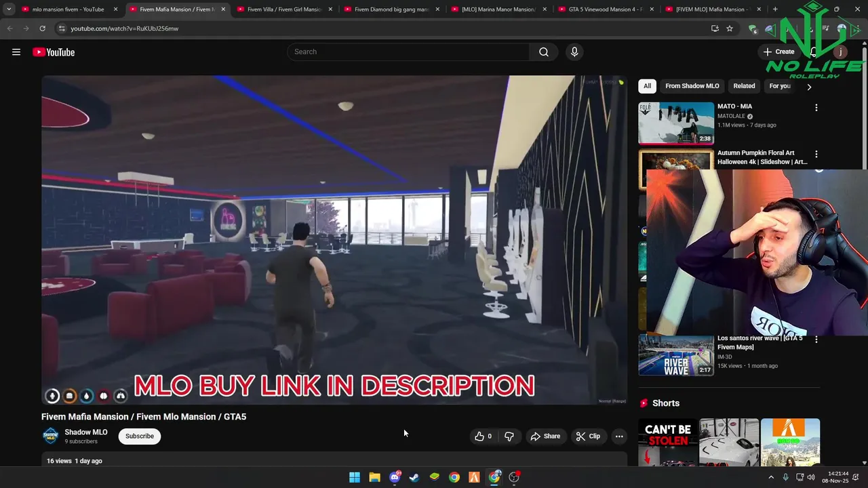868x488 pixels.
Task: Click the IM-3D channel name
Action: tap(725, 357)
